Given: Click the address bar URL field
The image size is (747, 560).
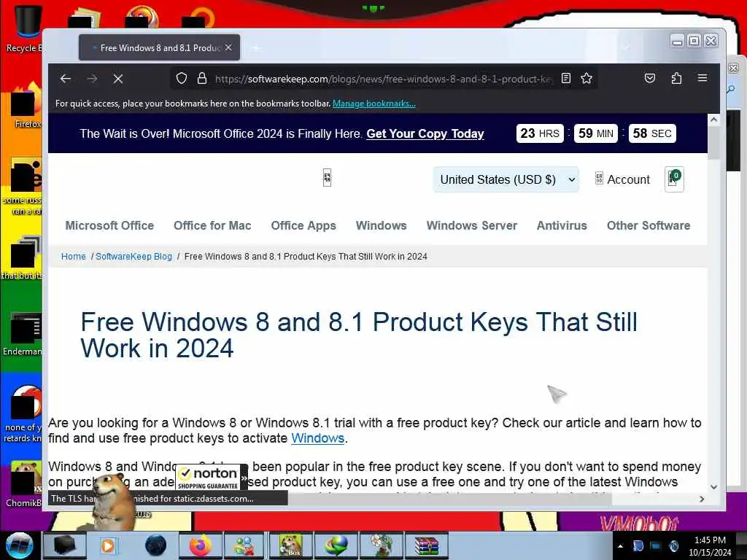Looking at the screenshot, I should (384, 79).
